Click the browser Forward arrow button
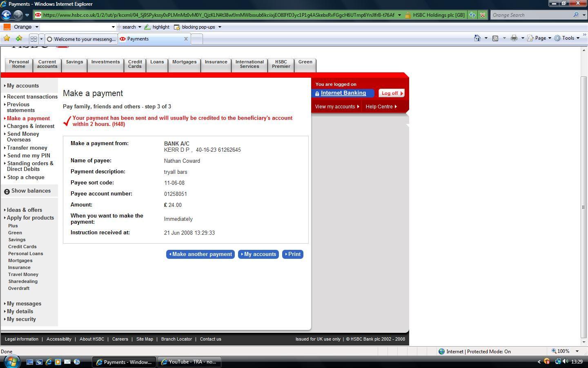This screenshot has height=368, width=588. (x=18, y=15)
